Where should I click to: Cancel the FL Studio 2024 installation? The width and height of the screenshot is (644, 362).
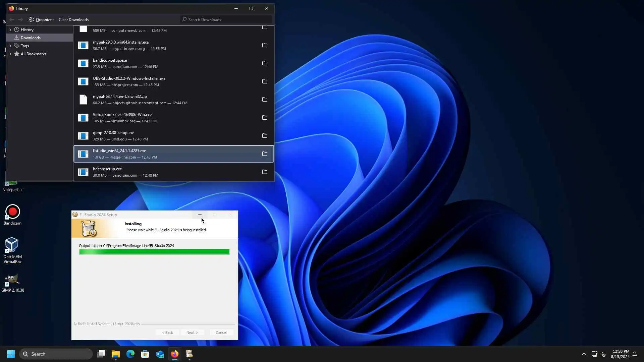pyautogui.click(x=221, y=333)
